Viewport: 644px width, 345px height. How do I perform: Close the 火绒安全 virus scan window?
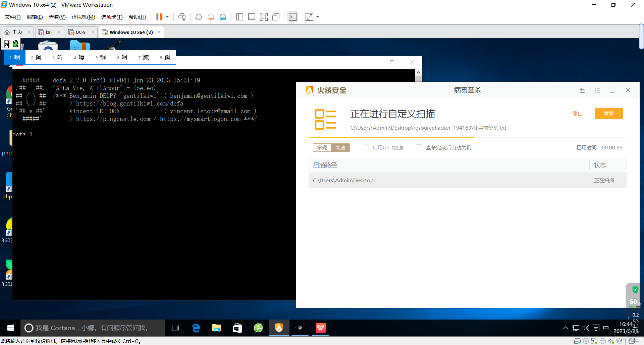pyautogui.click(x=628, y=90)
